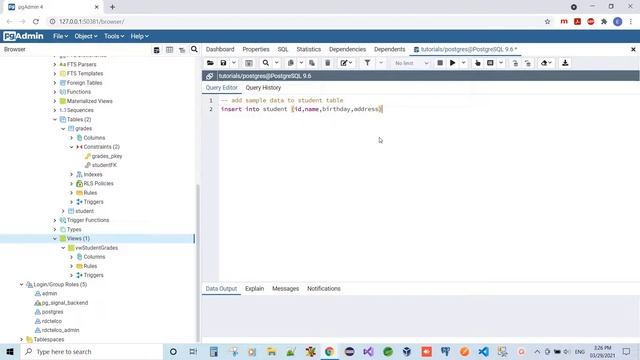Open the Object menu

point(86,36)
